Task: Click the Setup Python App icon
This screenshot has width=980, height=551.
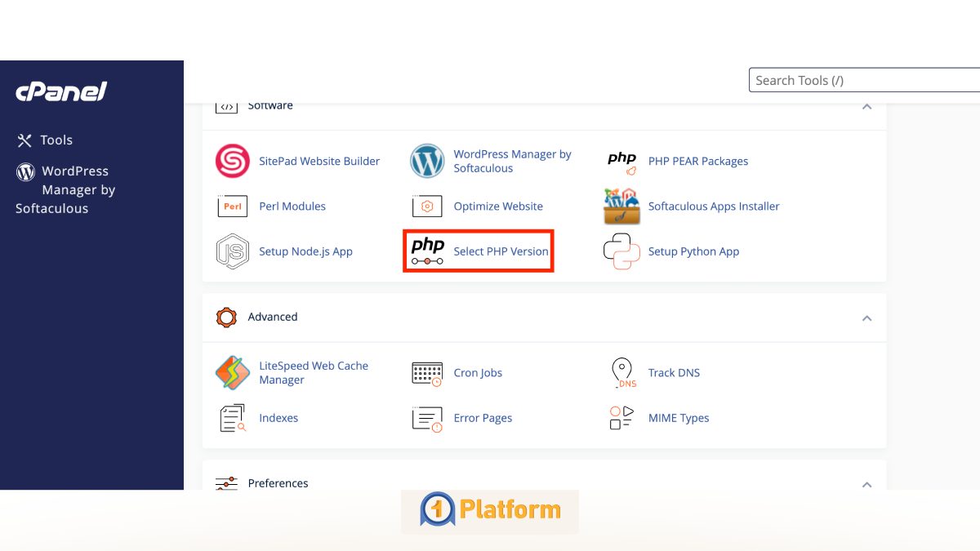Action: point(621,251)
